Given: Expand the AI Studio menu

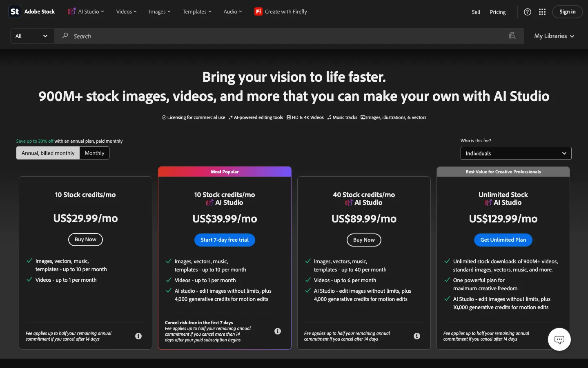Looking at the screenshot, I should [86, 11].
